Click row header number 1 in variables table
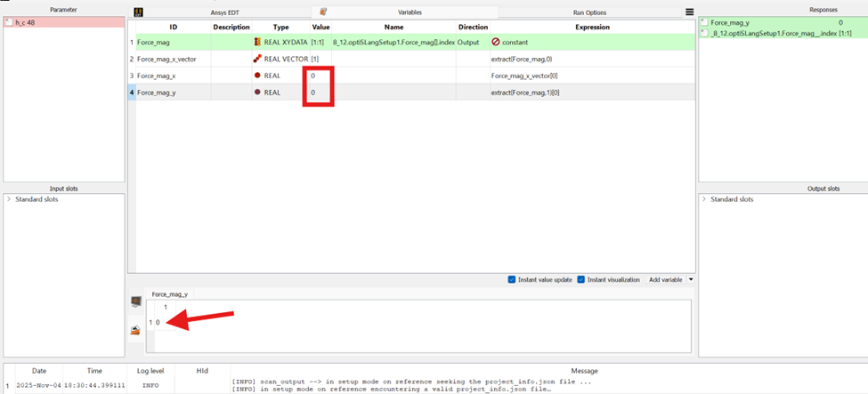 coord(132,42)
